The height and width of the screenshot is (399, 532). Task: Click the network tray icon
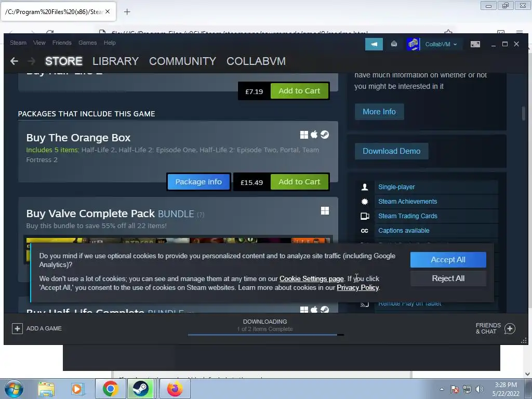[x=467, y=389]
